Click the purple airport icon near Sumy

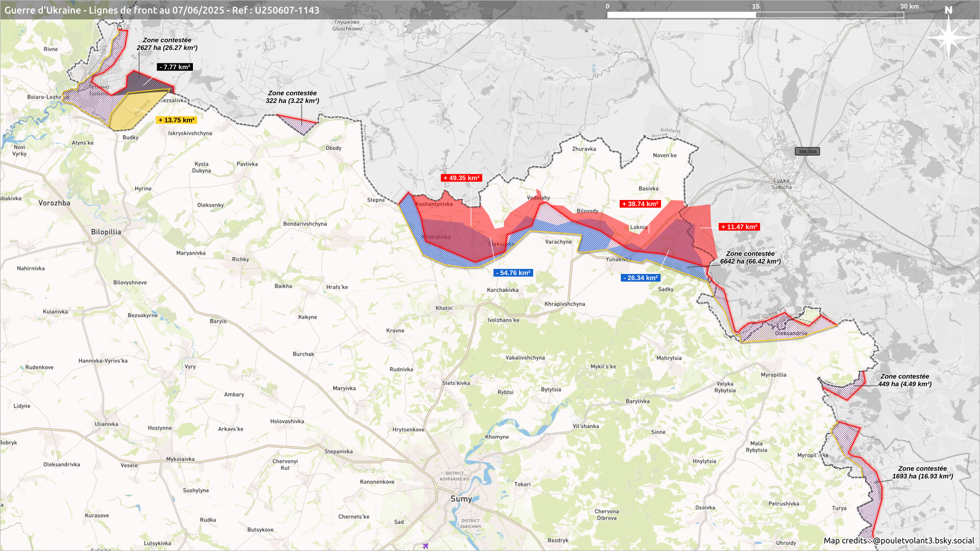click(x=425, y=546)
